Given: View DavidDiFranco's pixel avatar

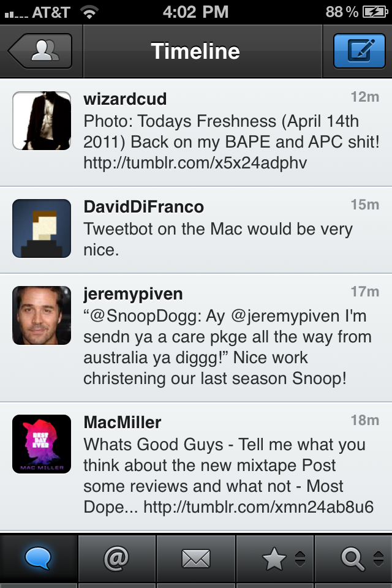Looking at the screenshot, I should (x=42, y=228).
